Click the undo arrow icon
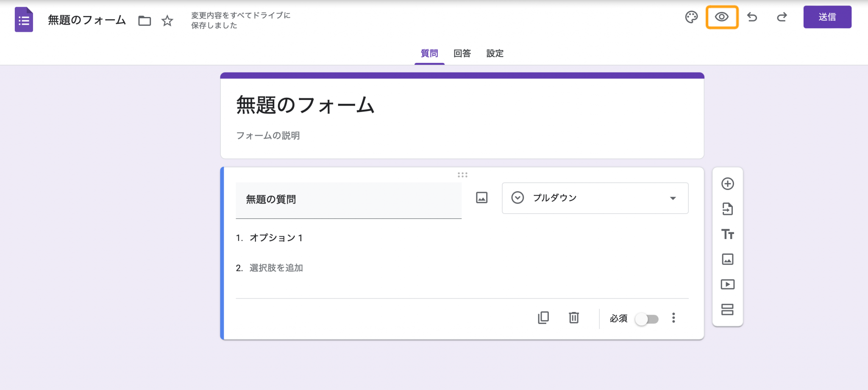This screenshot has width=868, height=390. point(753,17)
